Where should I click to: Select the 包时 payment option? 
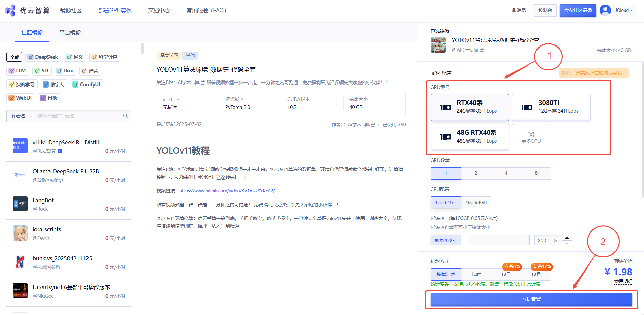click(x=476, y=275)
